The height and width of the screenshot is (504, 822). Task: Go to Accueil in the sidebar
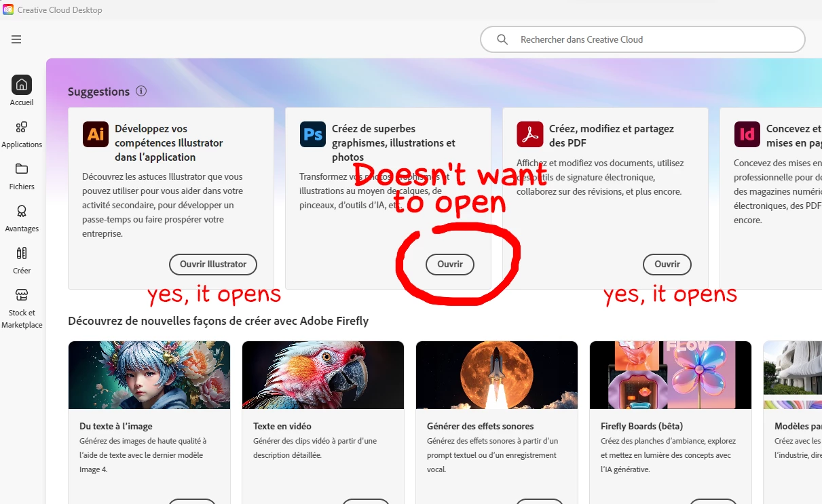coord(22,91)
